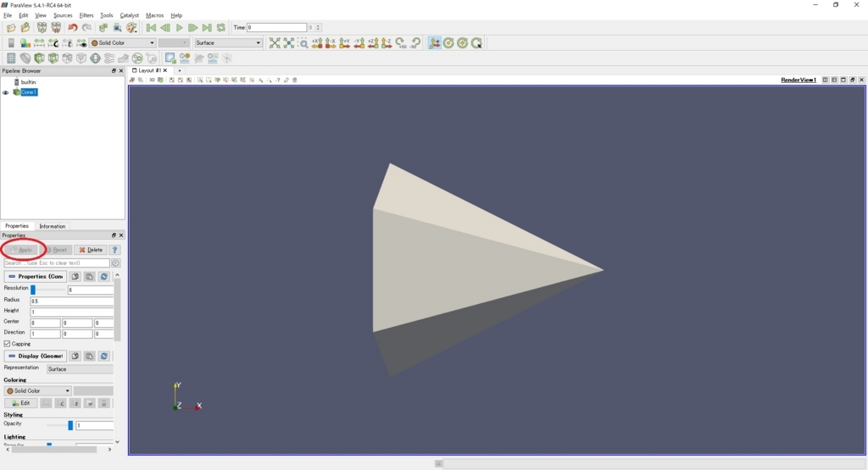This screenshot has width=868, height=470.
Task: Click the Resolution slider handle
Action: coord(33,290)
